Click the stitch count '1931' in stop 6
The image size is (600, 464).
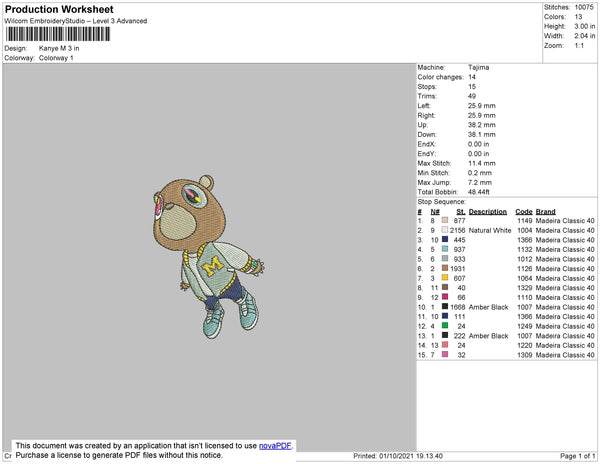(457, 269)
